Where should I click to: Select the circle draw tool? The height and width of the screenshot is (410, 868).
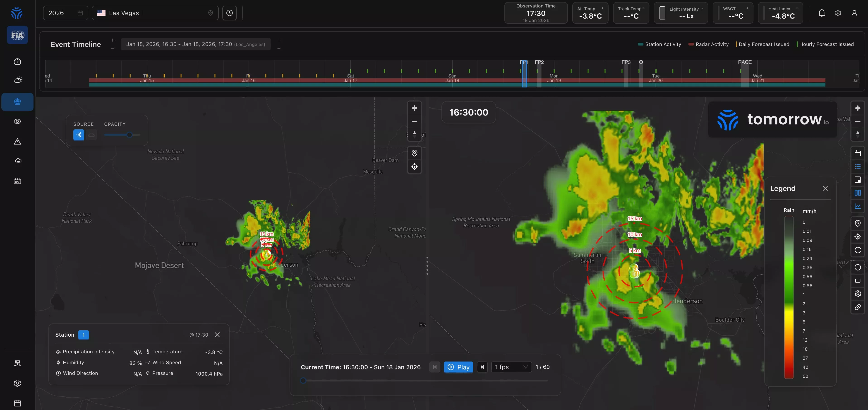(x=858, y=267)
